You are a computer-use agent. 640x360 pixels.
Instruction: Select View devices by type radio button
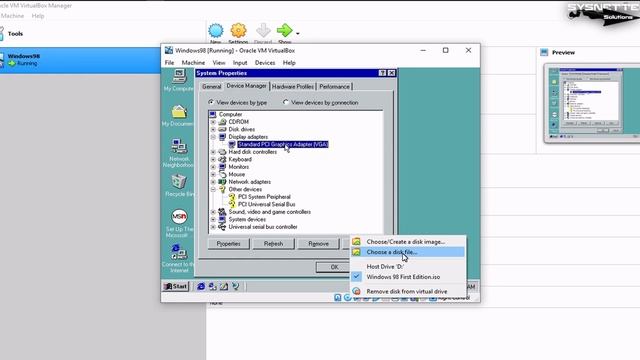pyautogui.click(x=211, y=102)
